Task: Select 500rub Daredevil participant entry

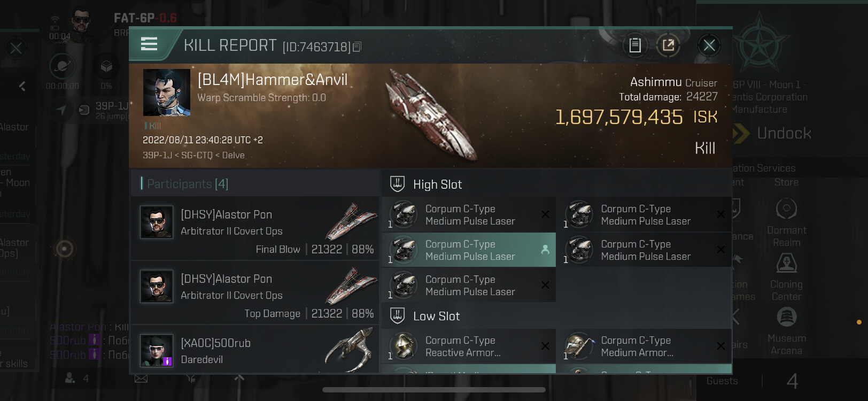Action: click(255, 350)
